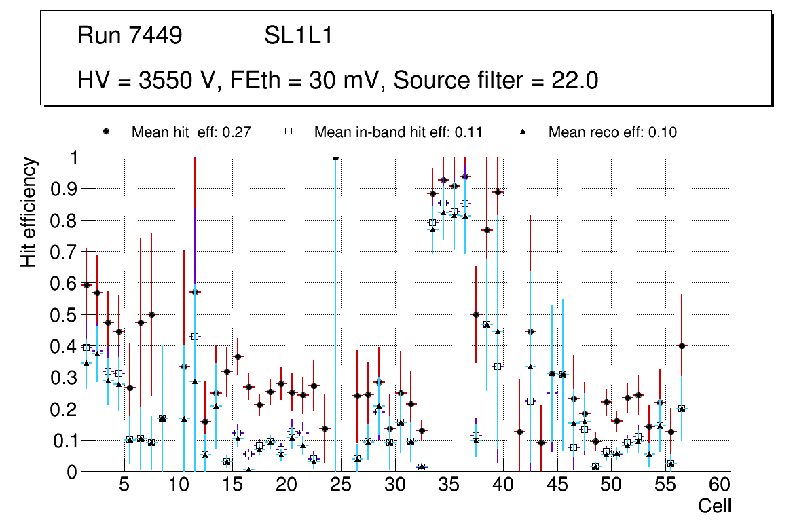Image resolution: width=812 pixels, height=524 pixels.
Task: Click the 'Hit efficiency' y-axis title
Action: click(x=29, y=212)
